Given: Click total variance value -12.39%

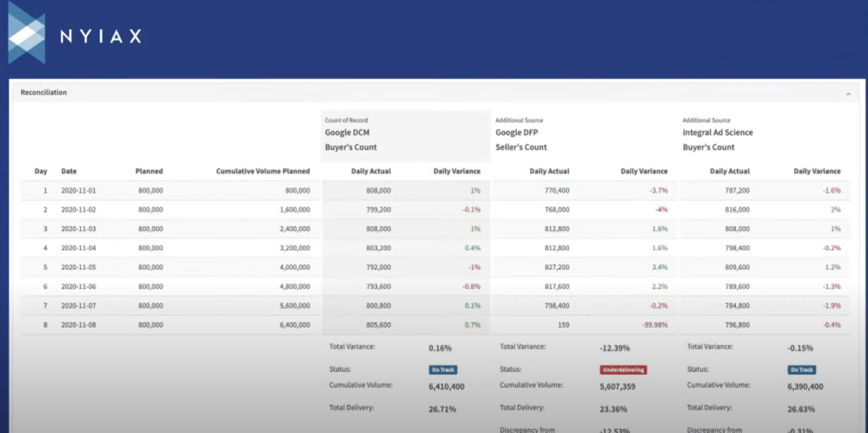Looking at the screenshot, I should (615, 348).
